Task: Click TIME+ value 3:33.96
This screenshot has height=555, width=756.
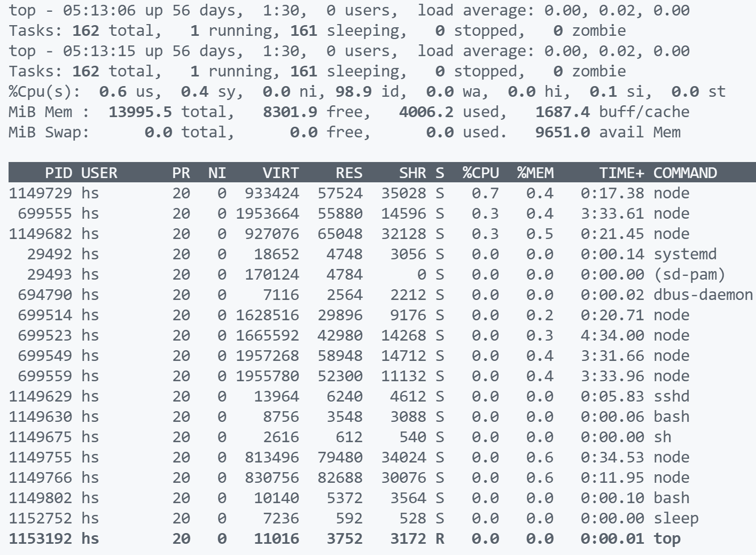Action: point(612,376)
